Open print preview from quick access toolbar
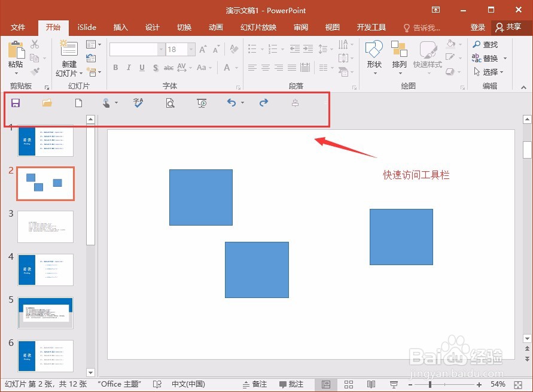Viewport: 533px width, 392px height. (170, 102)
